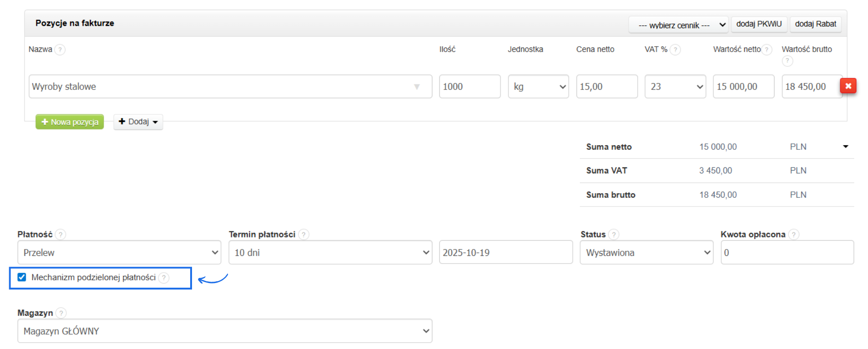Click the dodaj Rabat button
Viewport: 868px width, 349px height.
(816, 24)
